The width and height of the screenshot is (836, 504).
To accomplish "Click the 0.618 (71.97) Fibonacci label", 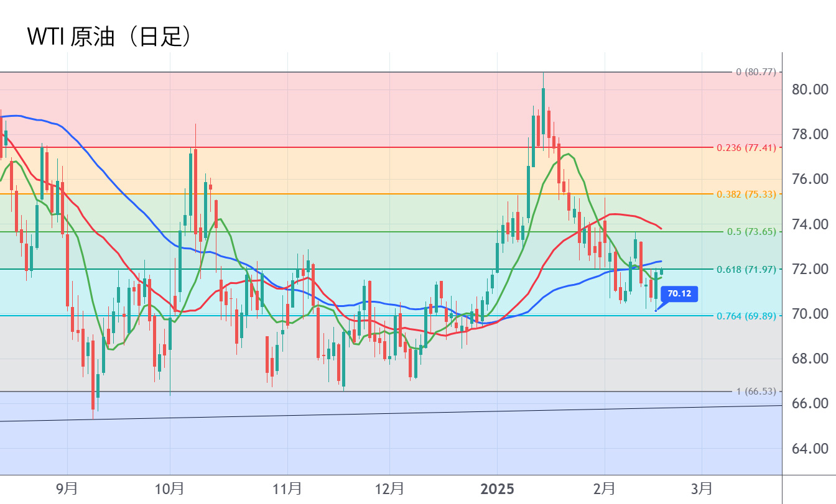I will click(x=746, y=269).
